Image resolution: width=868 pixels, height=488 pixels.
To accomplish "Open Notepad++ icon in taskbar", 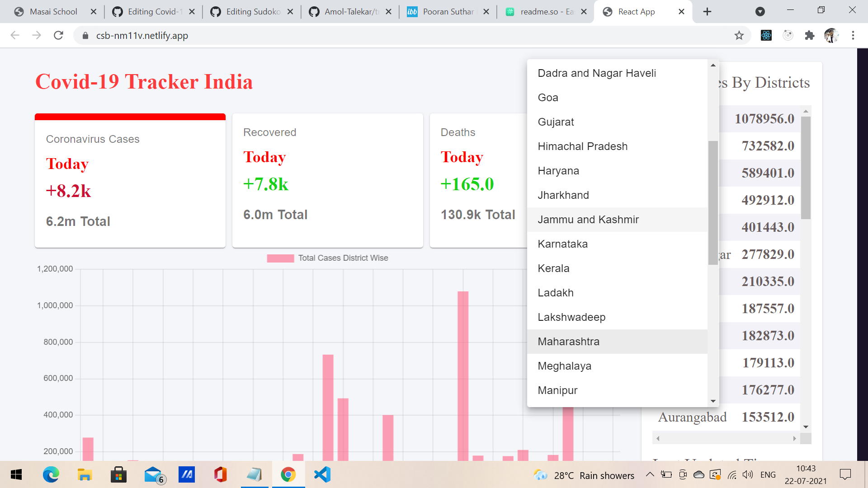I will point(254,475).
